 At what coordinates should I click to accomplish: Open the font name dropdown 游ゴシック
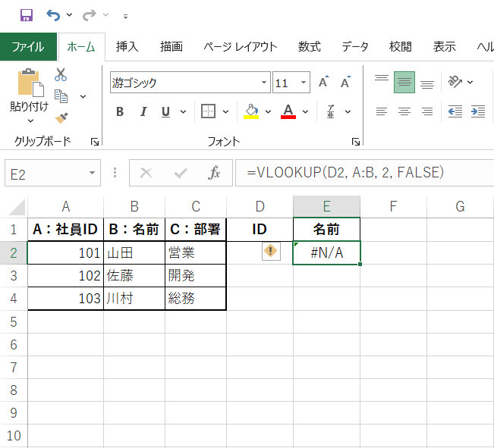pyautogui.click(x=265, y=83)
